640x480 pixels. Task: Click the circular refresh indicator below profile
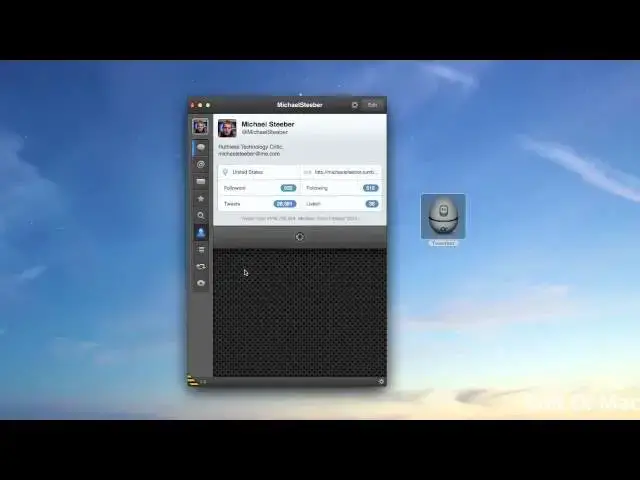300,237
